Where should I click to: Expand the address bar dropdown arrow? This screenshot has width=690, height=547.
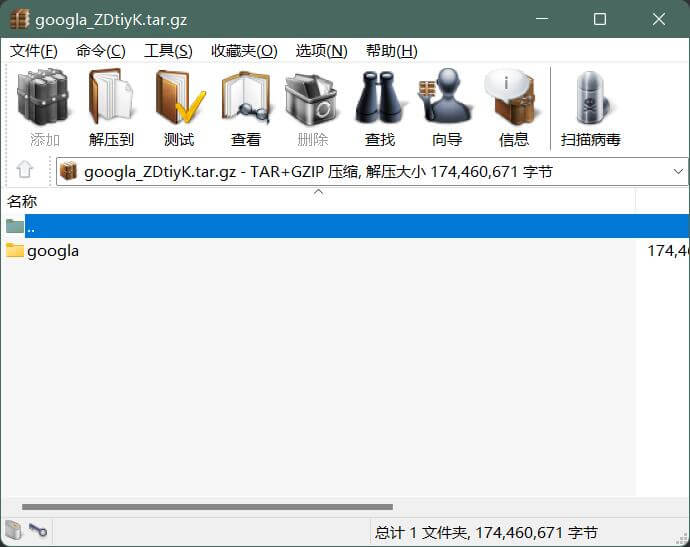click(678, 171)
